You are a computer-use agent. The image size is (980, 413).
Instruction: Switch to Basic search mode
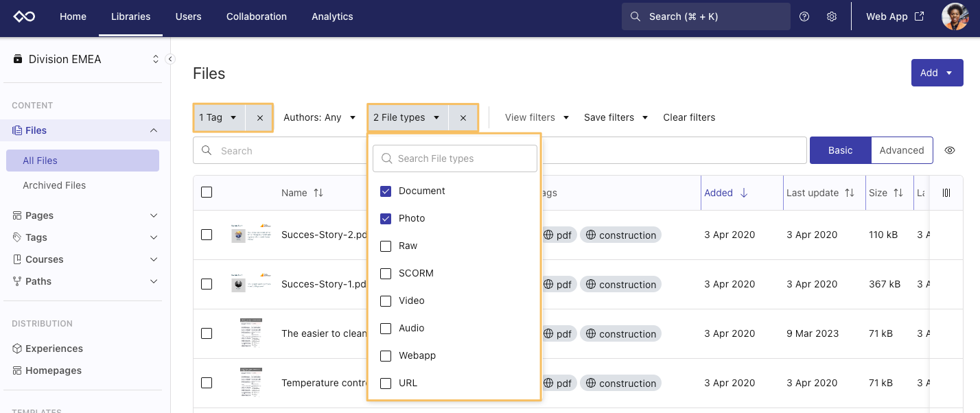840,150
